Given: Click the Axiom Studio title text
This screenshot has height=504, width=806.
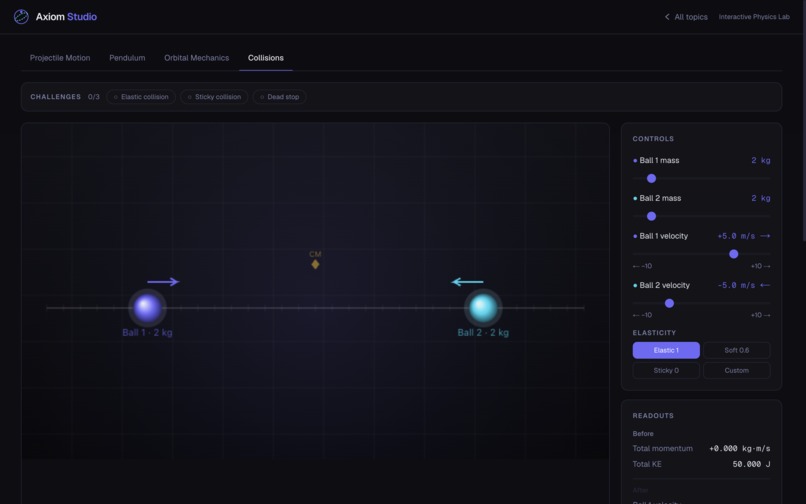Looking at the screenshot, I should tap(66, 16).
